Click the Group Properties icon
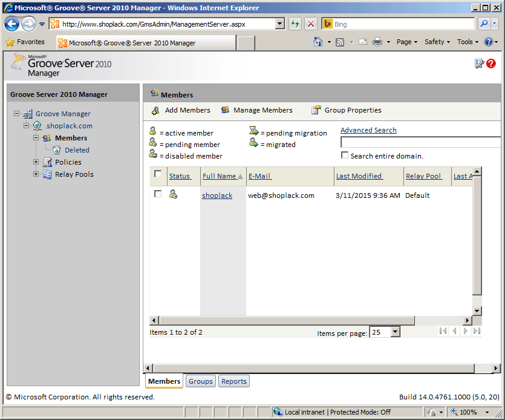Viewport: 505px width, 420px height. pyautogui.click(x=316, y=110)
